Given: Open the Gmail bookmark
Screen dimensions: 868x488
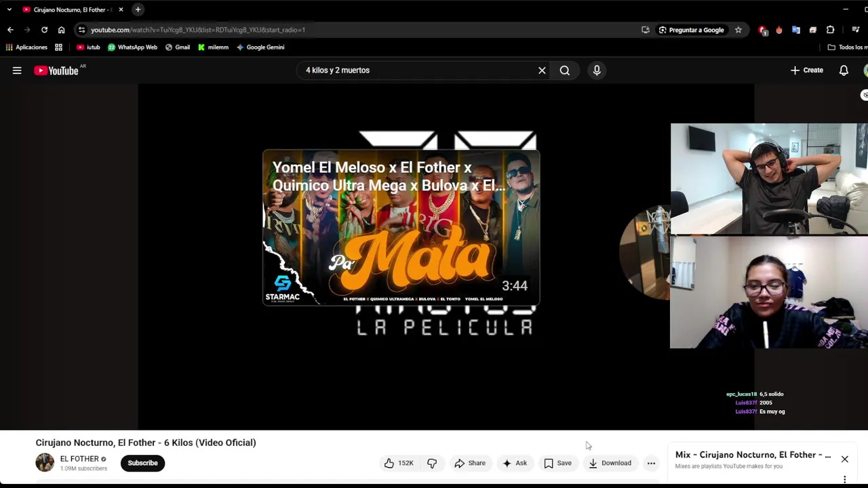Looking at the screenshot, I should tap(178, 47).
